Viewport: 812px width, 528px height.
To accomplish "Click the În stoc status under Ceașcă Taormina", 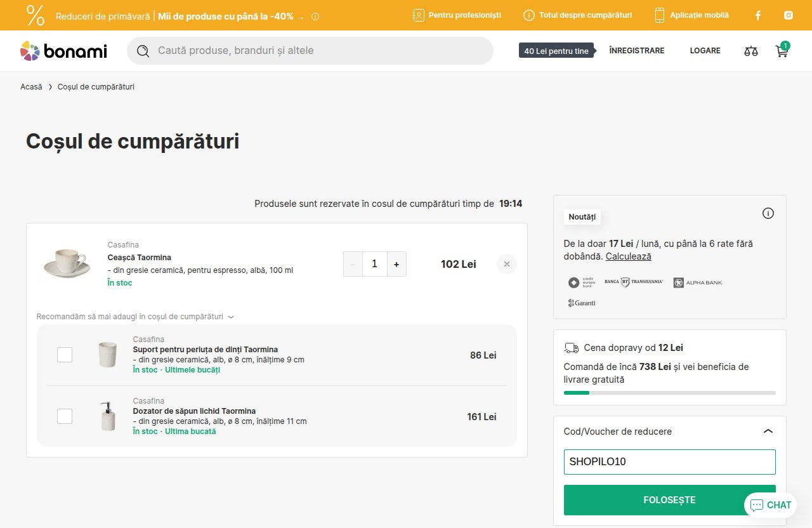I will point(120,283).
